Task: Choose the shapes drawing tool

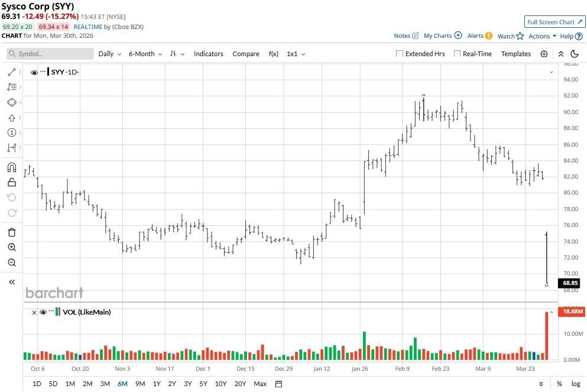Action: tap(12, 102)
